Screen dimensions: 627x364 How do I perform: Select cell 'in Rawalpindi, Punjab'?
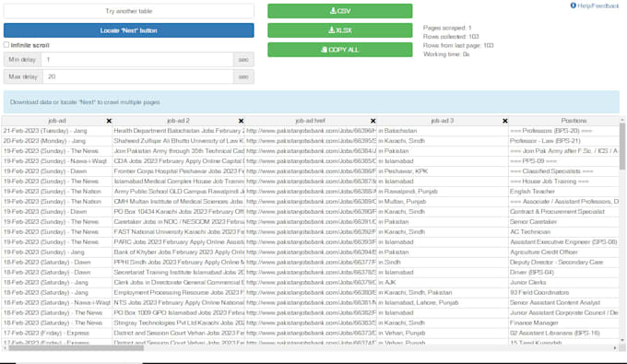tap(443, 192)
